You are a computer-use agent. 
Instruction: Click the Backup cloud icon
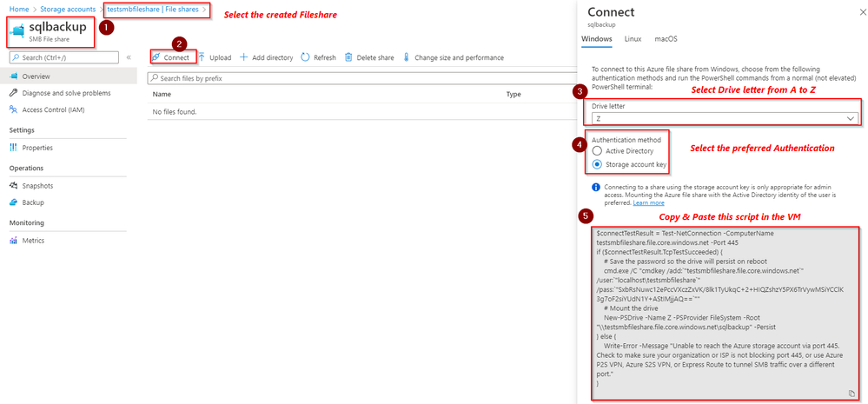tap(14, 202)
